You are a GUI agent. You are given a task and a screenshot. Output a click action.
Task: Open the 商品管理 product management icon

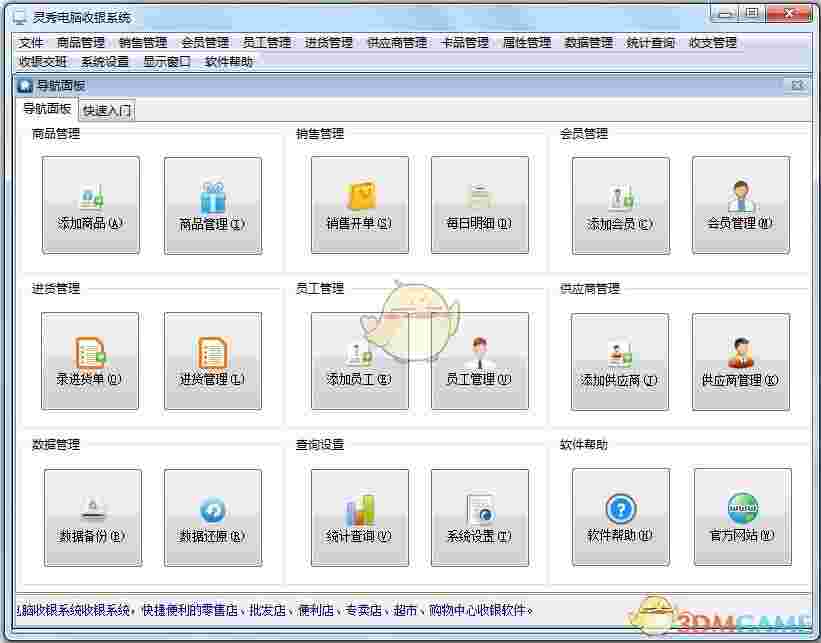pyautogui.click(x=213, y=205)
